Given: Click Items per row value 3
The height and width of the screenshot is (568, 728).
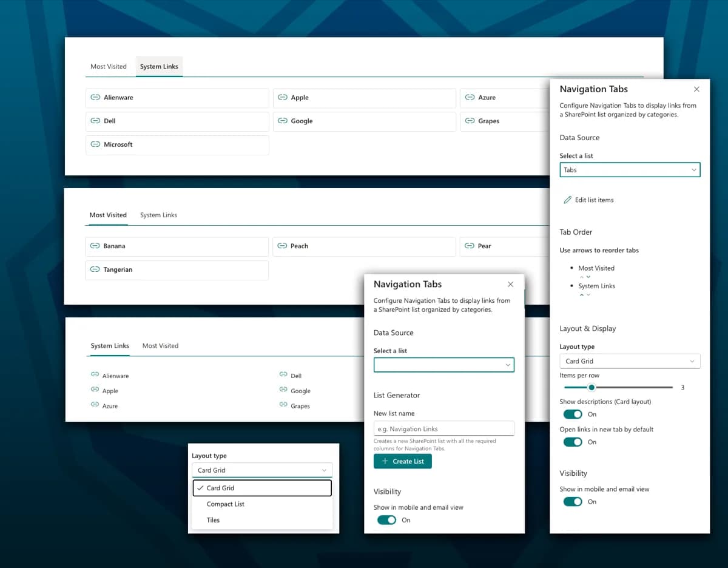Looking at the screenshot, I should [682, 387].
